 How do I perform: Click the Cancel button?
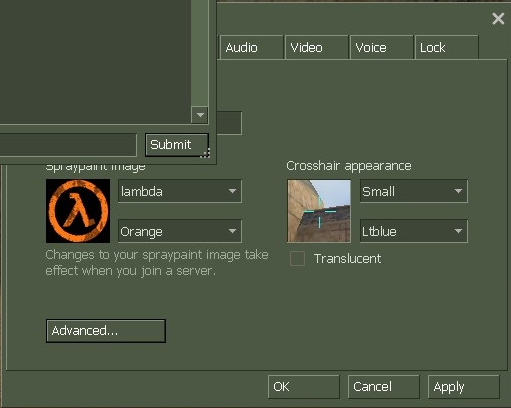384,387
